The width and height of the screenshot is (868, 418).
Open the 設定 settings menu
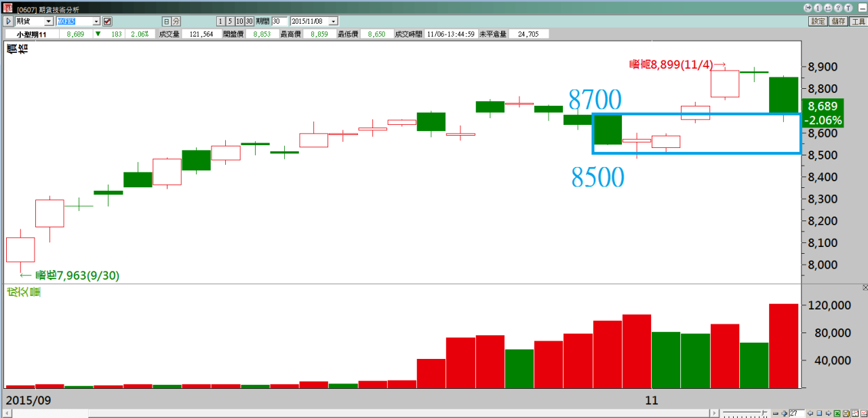coord(818,22)
